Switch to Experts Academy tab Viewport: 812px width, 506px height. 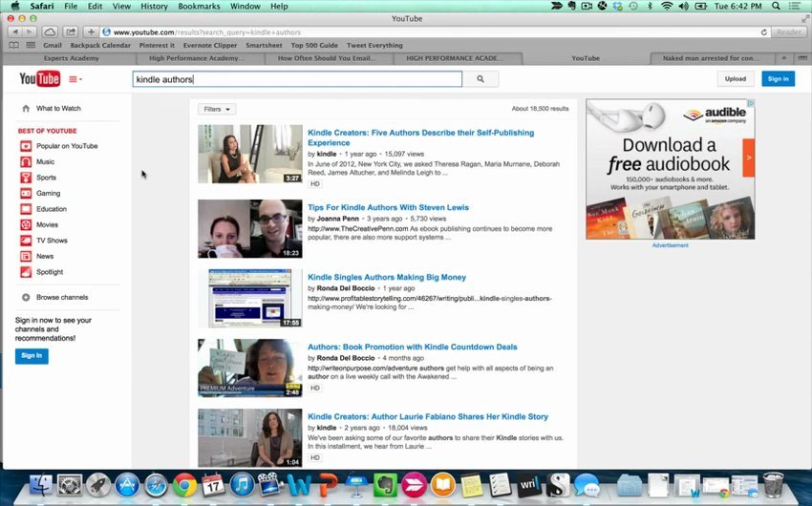tap(71, 58)
